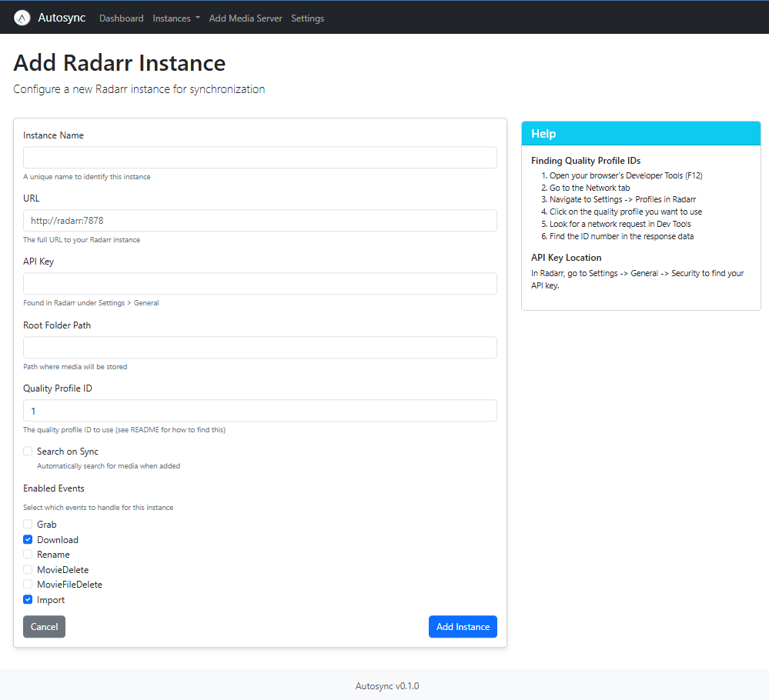
Task: Focus the Instance Name field
Action: (x=260, y=158)
